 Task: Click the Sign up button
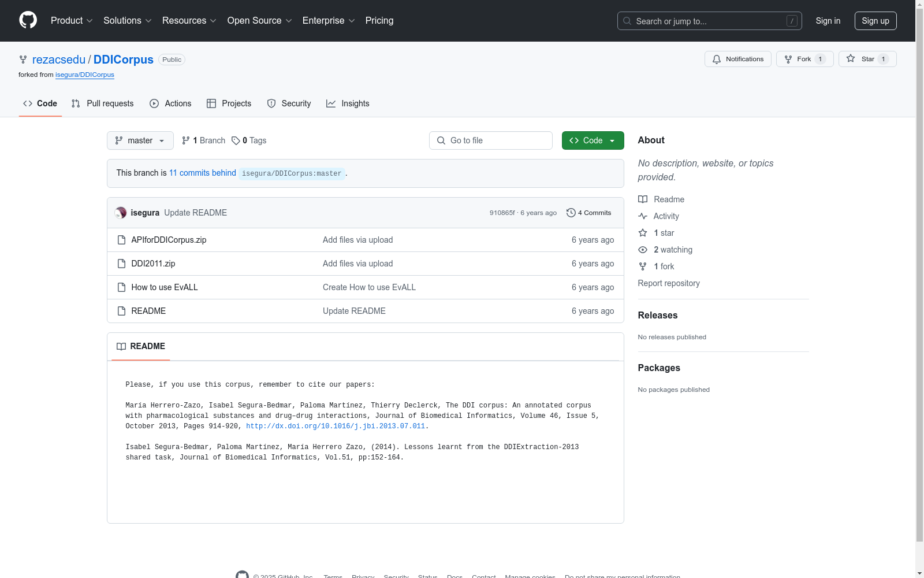[x=875, y=21]
